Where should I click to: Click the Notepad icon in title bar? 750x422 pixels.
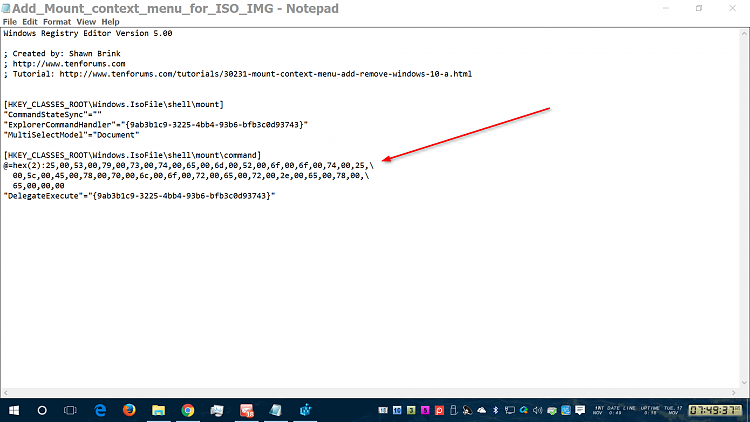click(x=6, y=8)
